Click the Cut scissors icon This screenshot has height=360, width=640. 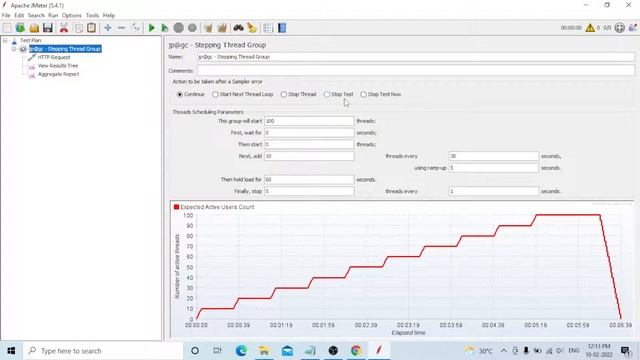64,28
